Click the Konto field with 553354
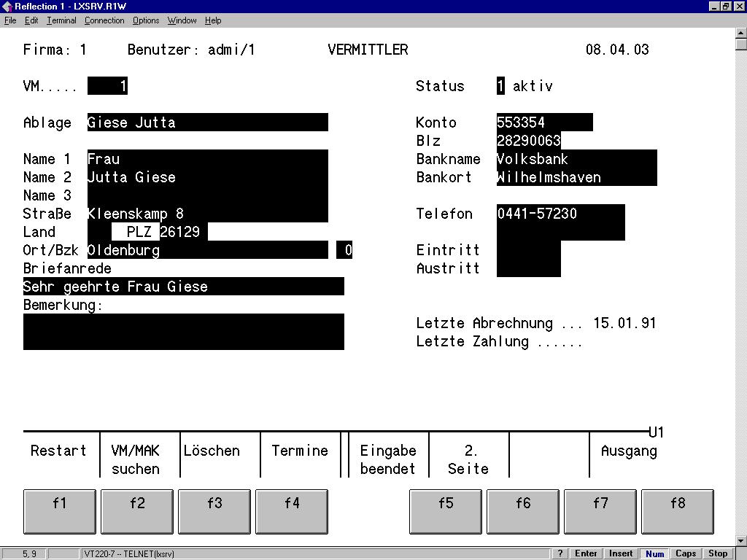 [x=544, y=122]
